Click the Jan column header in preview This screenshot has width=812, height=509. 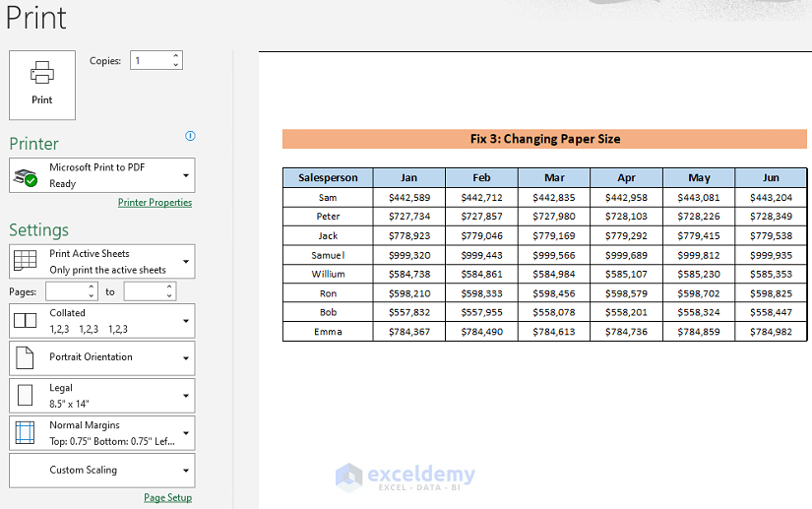pyautogui.click(x=409, y=177)
